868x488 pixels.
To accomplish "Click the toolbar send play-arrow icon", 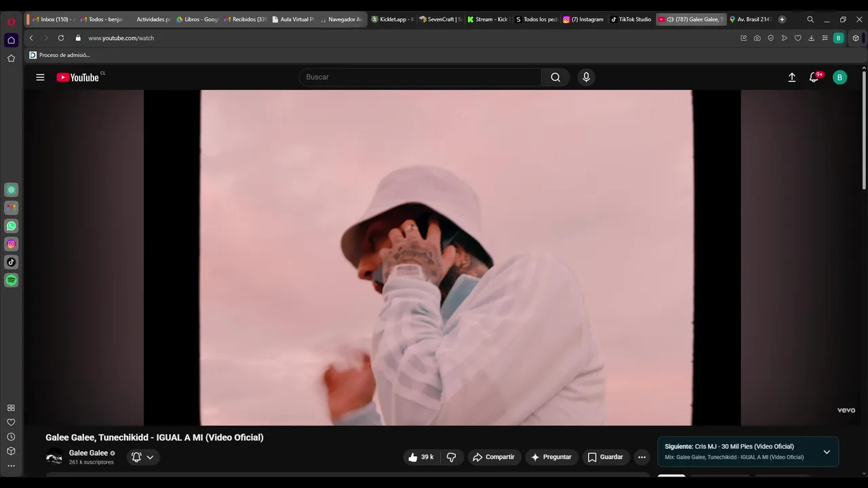I will (x=784, y=38).
